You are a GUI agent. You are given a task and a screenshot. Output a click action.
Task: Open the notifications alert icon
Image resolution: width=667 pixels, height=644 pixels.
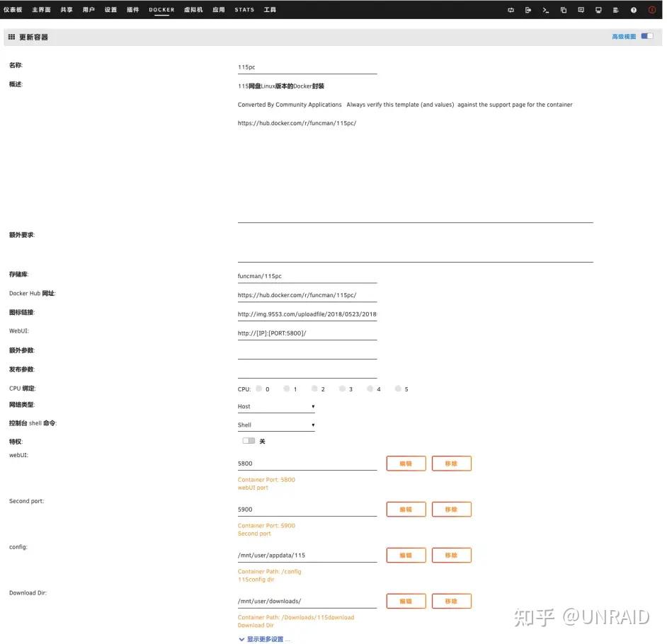pos(651,10)
